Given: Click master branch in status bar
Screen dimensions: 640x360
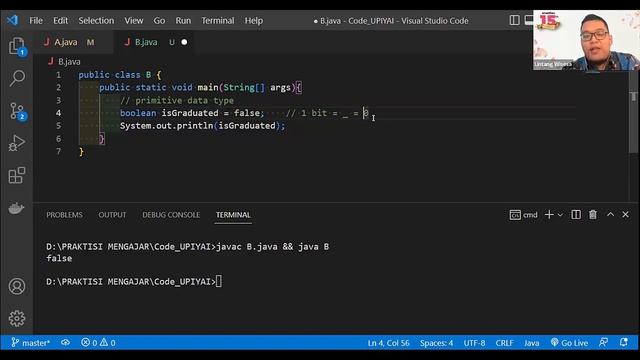Looking at the screenshot, I should click(30, 343).
